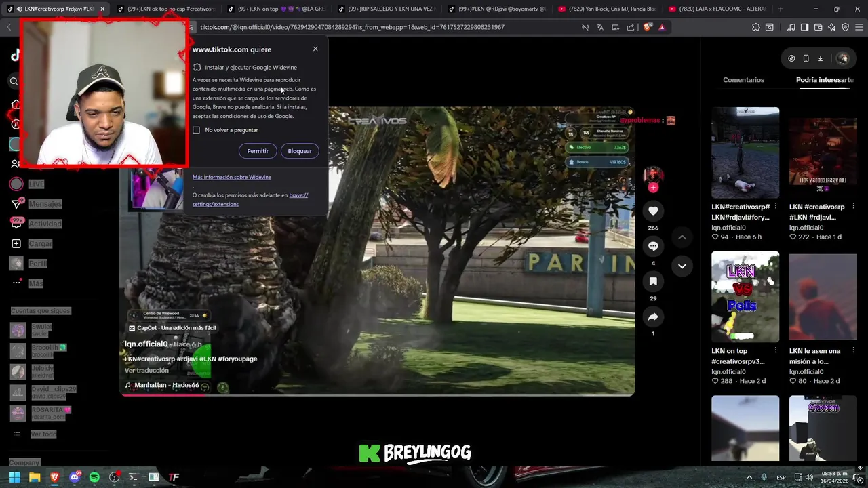The width and height of the screenshot is (868, 488).
Task: Expand the 'Ver todo' followed accounts list
Action: (43, 434)
